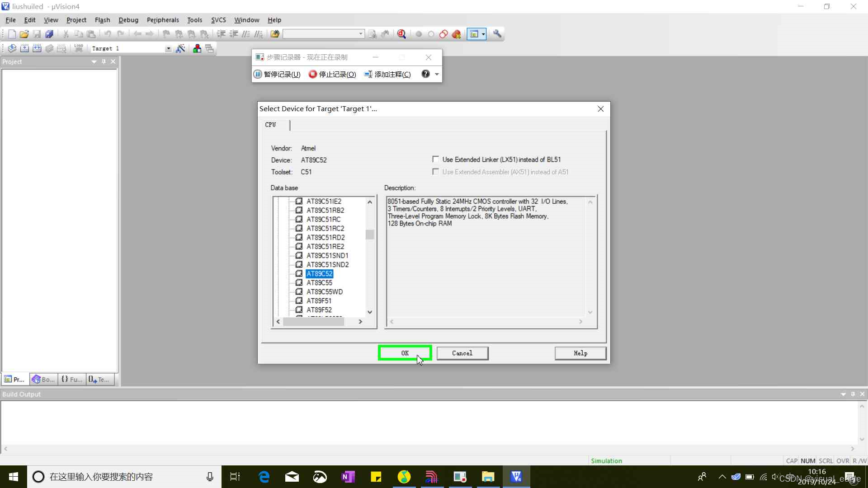
Task: Click the Stop recording icon
Action: coord(312,74)
